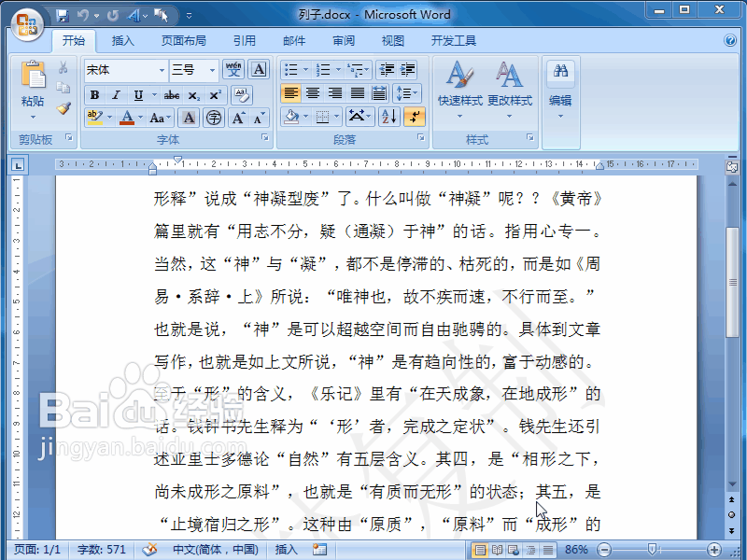
Task: Switch to the 插入 tab
Action: coord(123,41)
